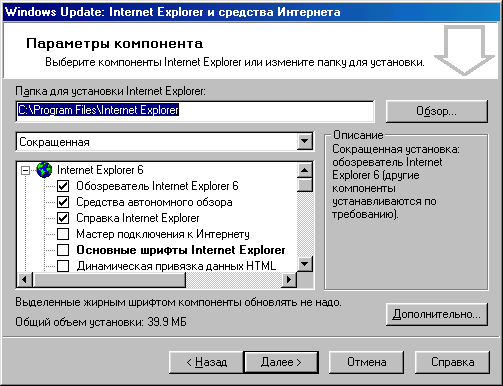Proceed with the Далее button
503x386 pixels.
281,362
